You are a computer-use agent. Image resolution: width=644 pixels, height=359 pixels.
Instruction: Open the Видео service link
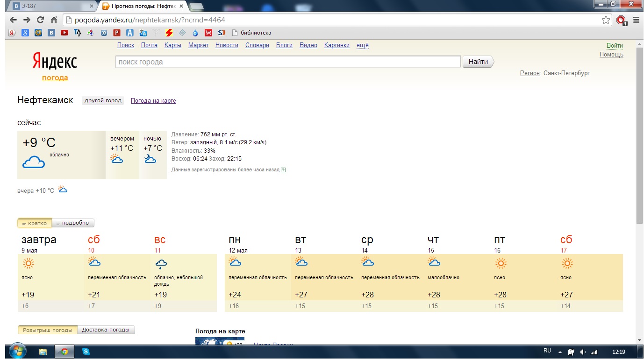[x=308, y=45]
